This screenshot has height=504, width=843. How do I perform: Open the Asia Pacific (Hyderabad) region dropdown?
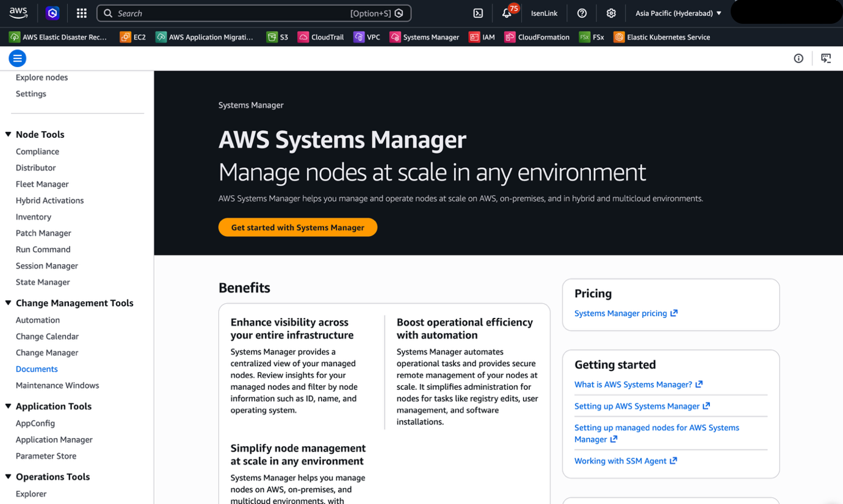pyautogui.click(x=678, y=13)
